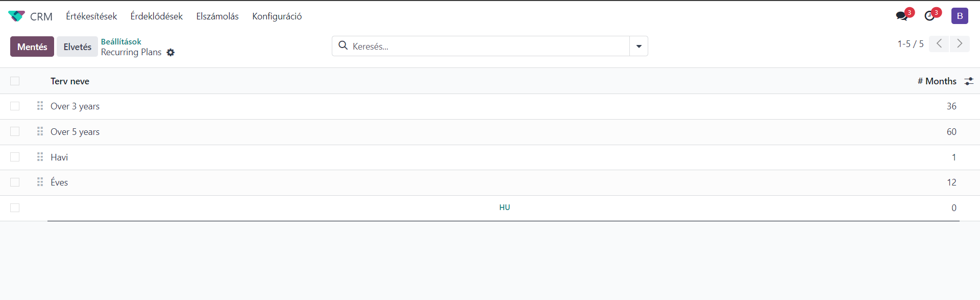Click the search magnifier icon
This screenshot has height=300, width=980.
click(x=343, y=45)
